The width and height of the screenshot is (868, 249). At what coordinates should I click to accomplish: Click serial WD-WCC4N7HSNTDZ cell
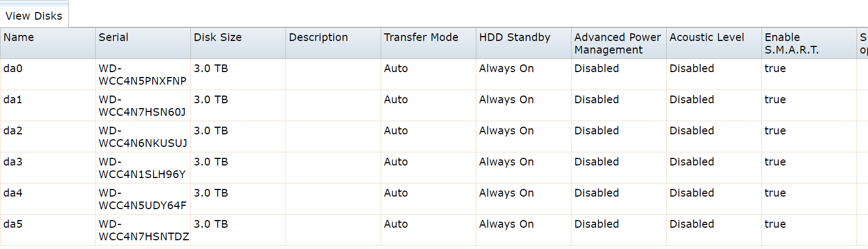click(x=143, y=230)
